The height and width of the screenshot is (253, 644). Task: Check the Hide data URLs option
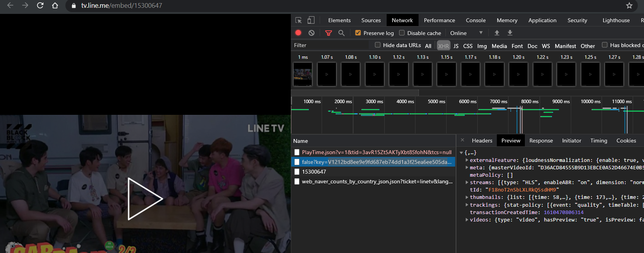[x=378, y=45]
